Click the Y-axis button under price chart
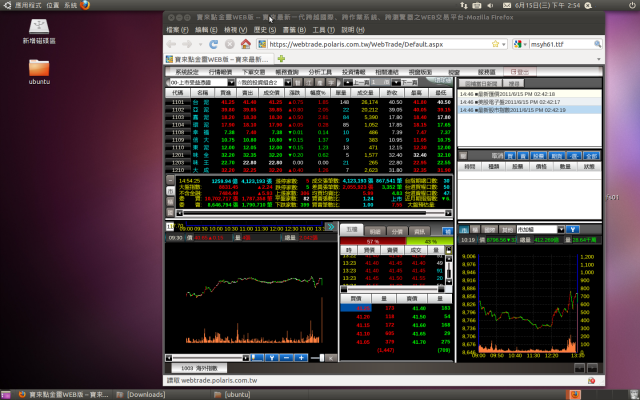640x400 pixels. (271, 358)
